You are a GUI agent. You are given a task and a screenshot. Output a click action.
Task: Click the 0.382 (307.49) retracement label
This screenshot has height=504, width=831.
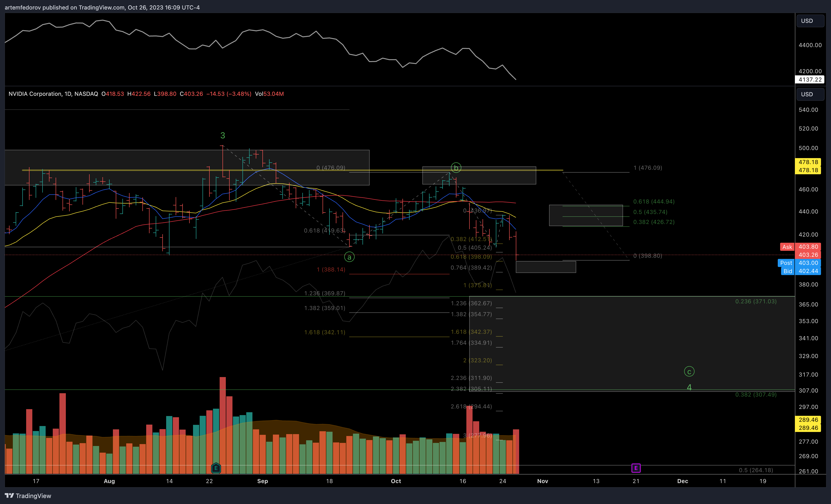click(x=756, y=394)
